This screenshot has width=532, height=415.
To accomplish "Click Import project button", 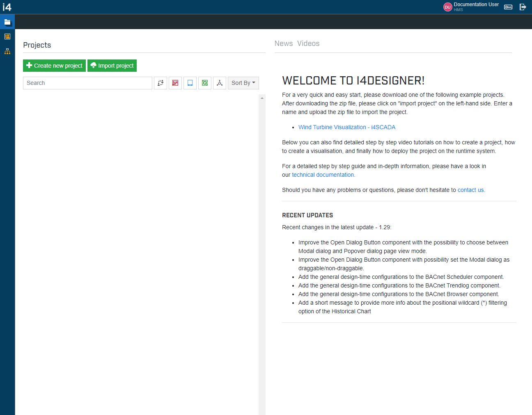I will click(112, 66).
